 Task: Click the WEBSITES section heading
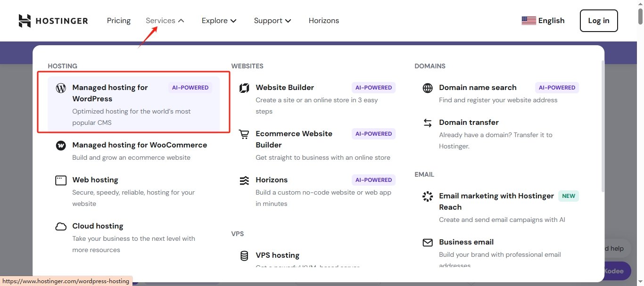point(247,66)
